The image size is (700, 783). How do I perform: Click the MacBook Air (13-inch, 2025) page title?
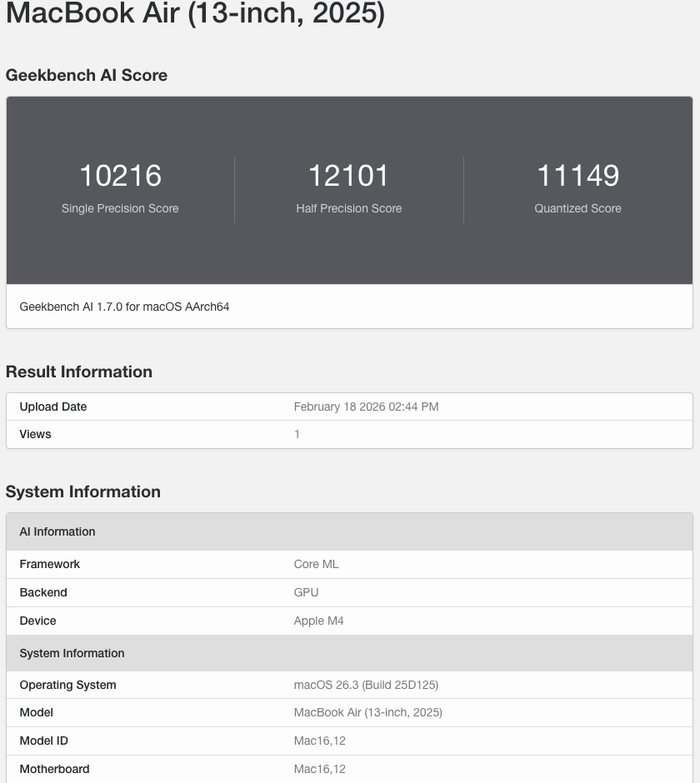[196, 14]
